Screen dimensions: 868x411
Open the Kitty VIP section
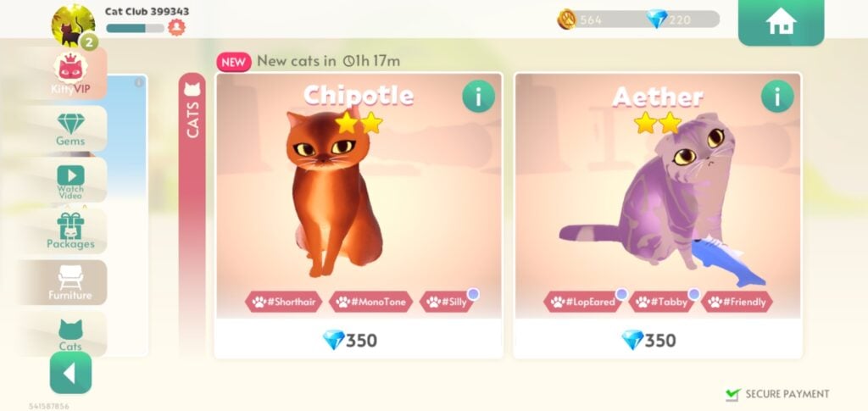click(x=70, y=74)
